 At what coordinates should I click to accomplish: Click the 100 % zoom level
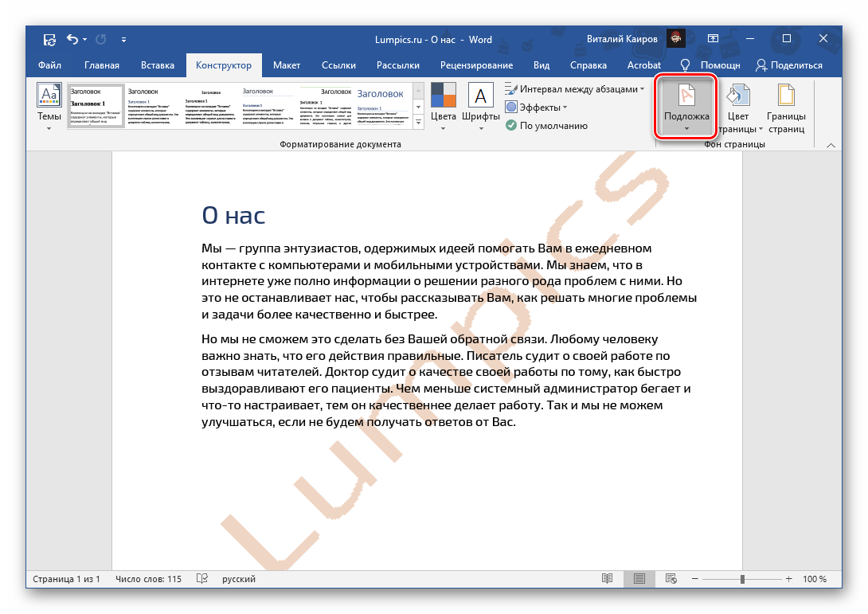[x=815, y=579]
